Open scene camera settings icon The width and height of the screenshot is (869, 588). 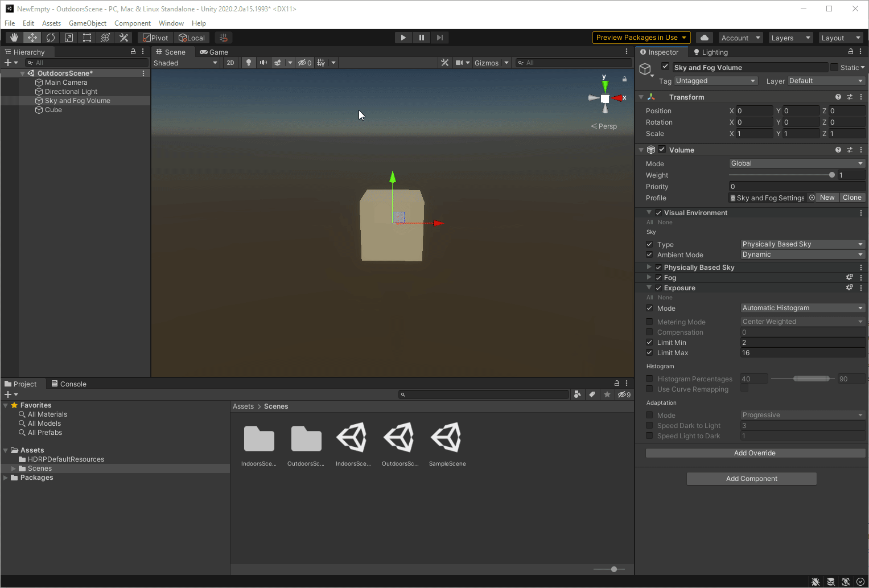(459, 63)
